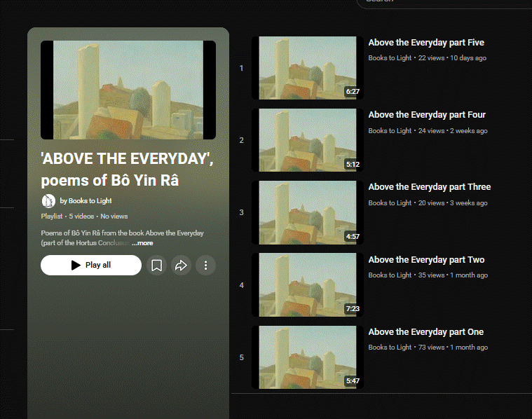Open the three-dot more actions menu
Image resolution: width=532 pixels, height=419 pixels.
205,266
